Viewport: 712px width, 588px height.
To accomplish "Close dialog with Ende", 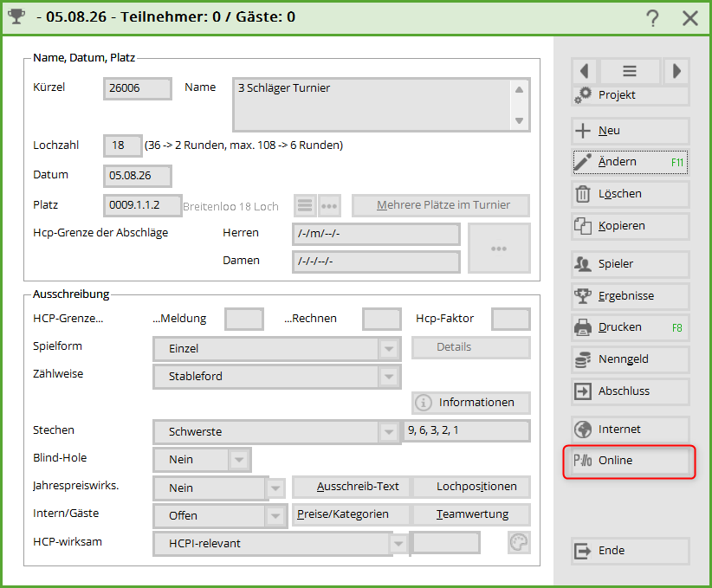I will point(631,551).
